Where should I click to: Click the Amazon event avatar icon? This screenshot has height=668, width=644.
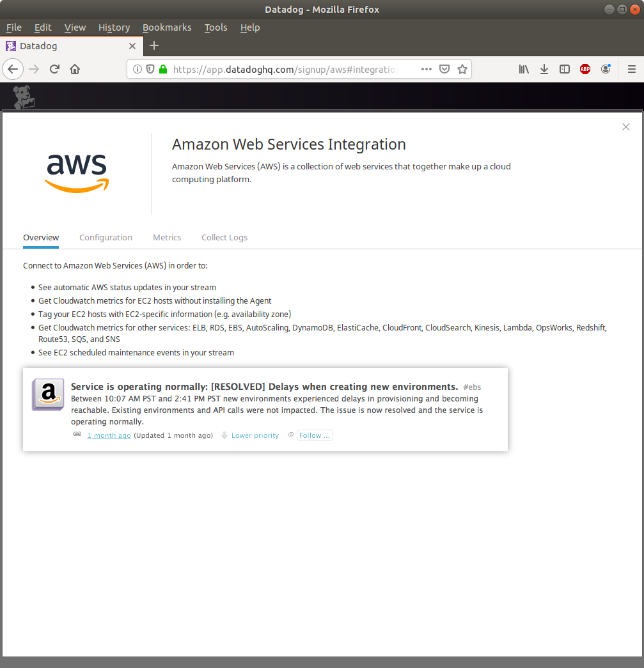point(48,394)
